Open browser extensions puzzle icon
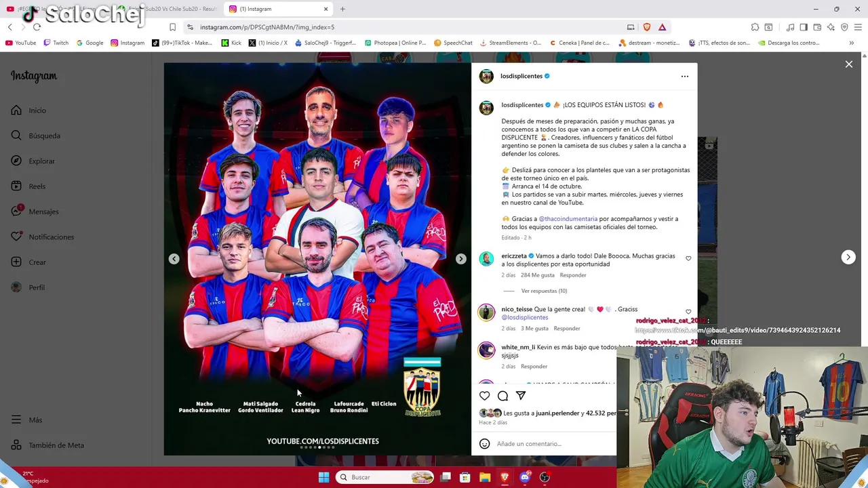 (x=755, y=27)
